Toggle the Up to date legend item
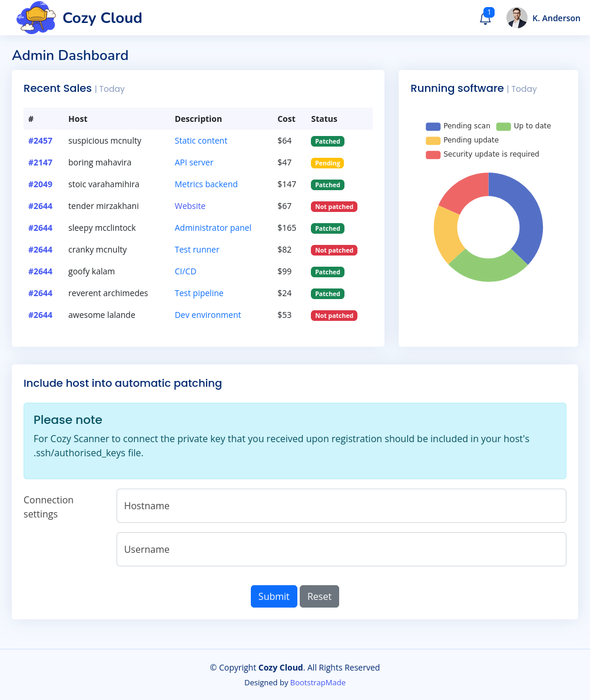This screenshot has height=700, width=590. click(523, 126)
